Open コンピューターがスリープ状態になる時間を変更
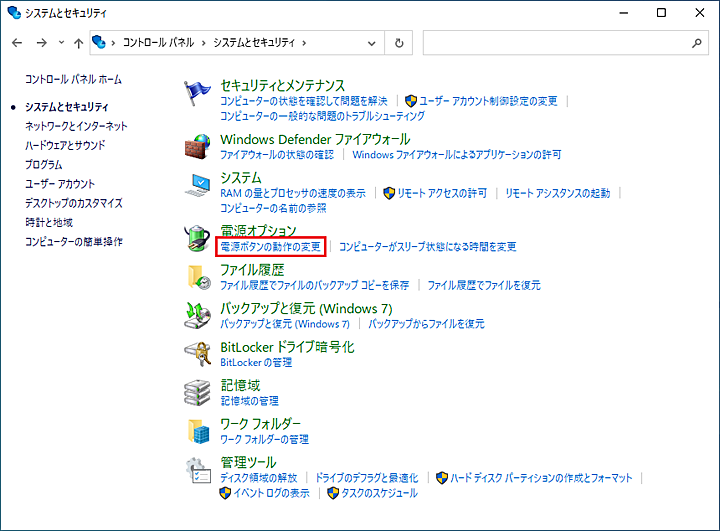This screenshot has width=720, height=531. click(428, 247)
